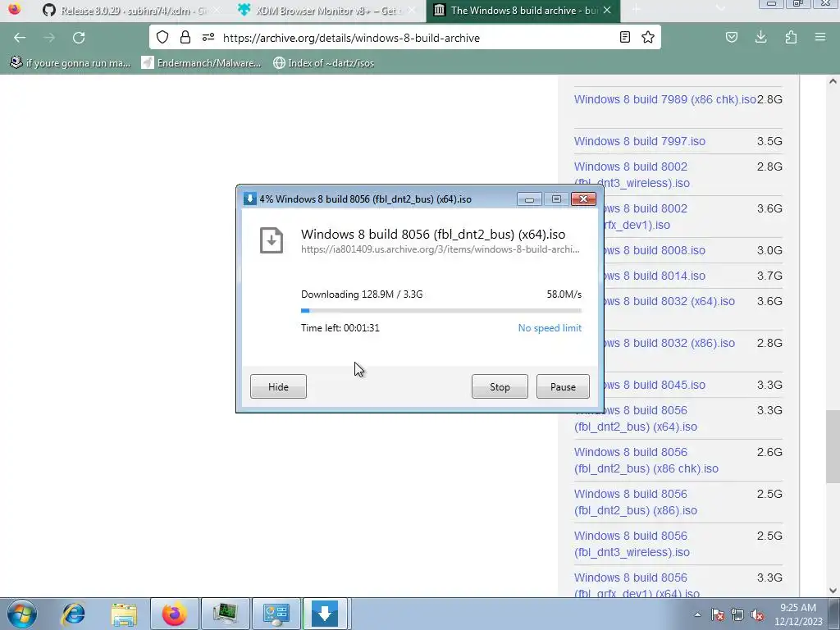Open the system monitor taskbar icon

pyautogui.click(x=226, y=614)
